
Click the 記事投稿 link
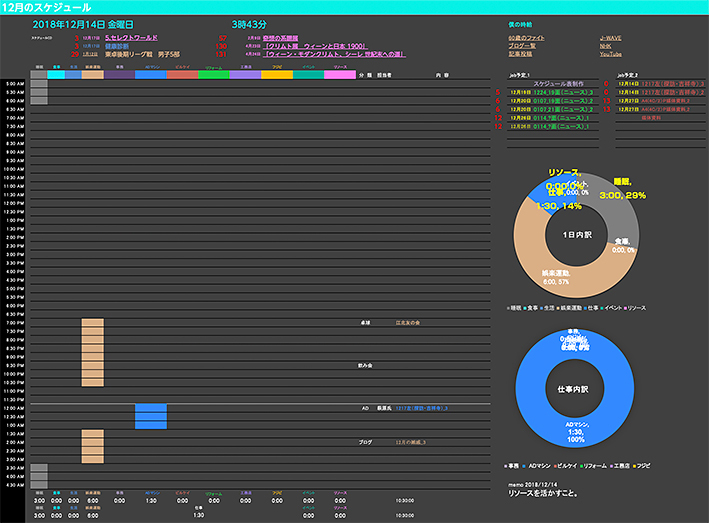521,54
